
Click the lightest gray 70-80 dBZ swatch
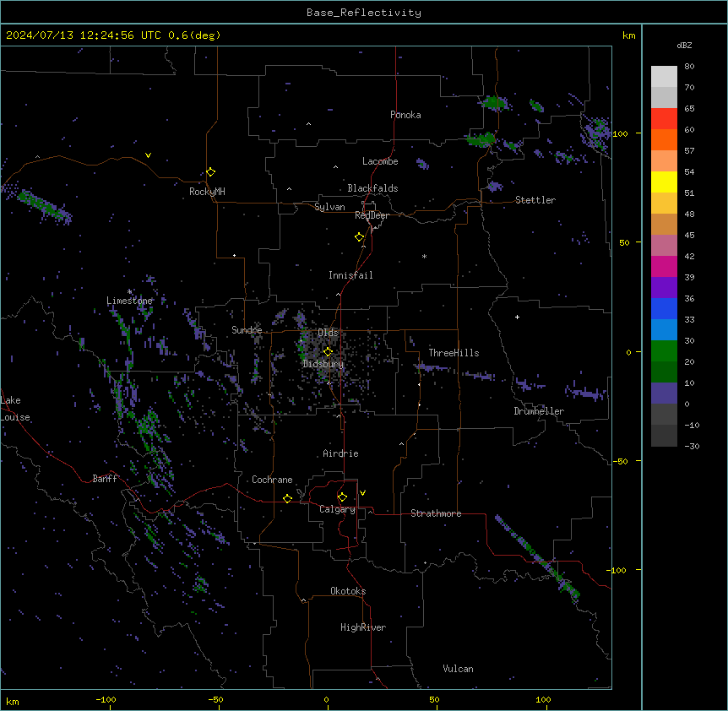[664, 77]
